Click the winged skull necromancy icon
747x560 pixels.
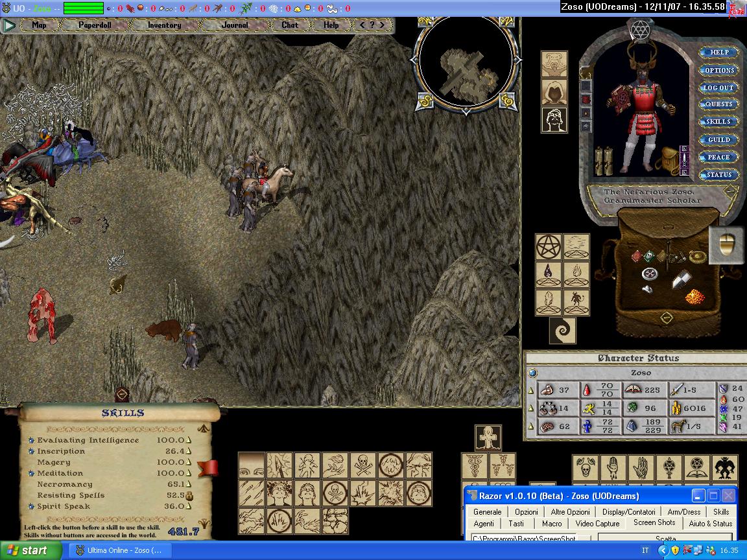coord(584,467)
